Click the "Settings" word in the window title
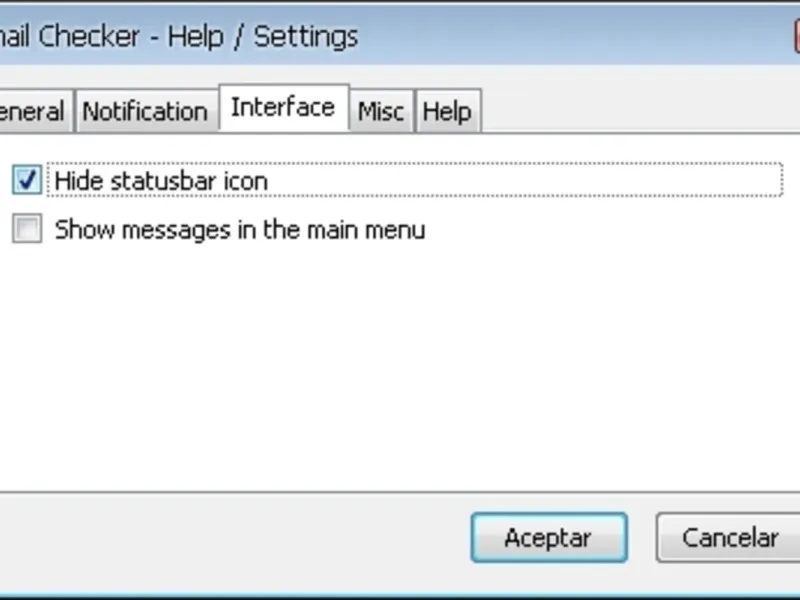This screenshot has height=600, width=800. click(305, 37)
